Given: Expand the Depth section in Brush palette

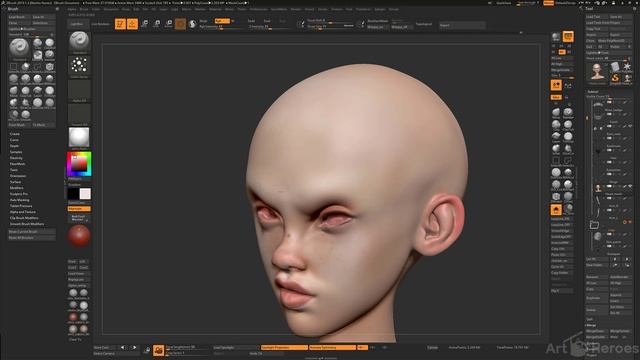Looking at the screenshot, I should (14, 146).
